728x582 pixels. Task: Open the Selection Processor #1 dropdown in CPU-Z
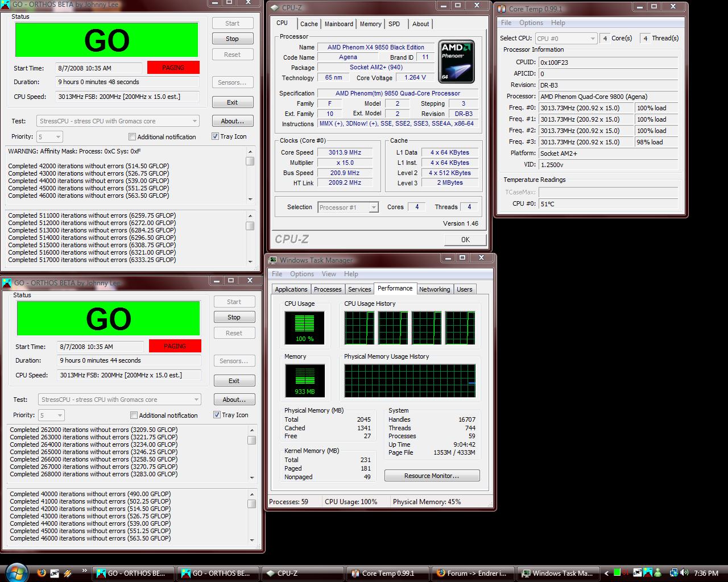(348, 207)
